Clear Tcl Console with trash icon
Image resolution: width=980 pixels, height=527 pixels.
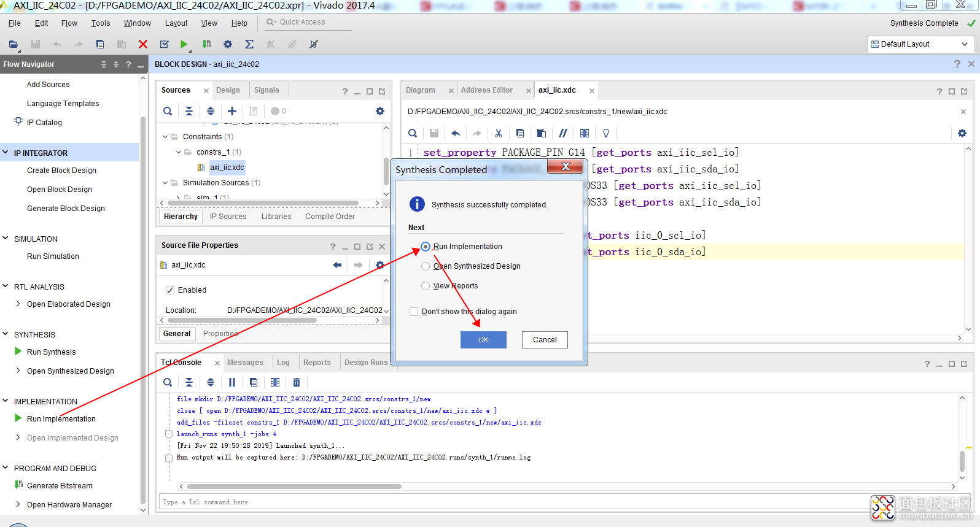[x=297, y=382]
